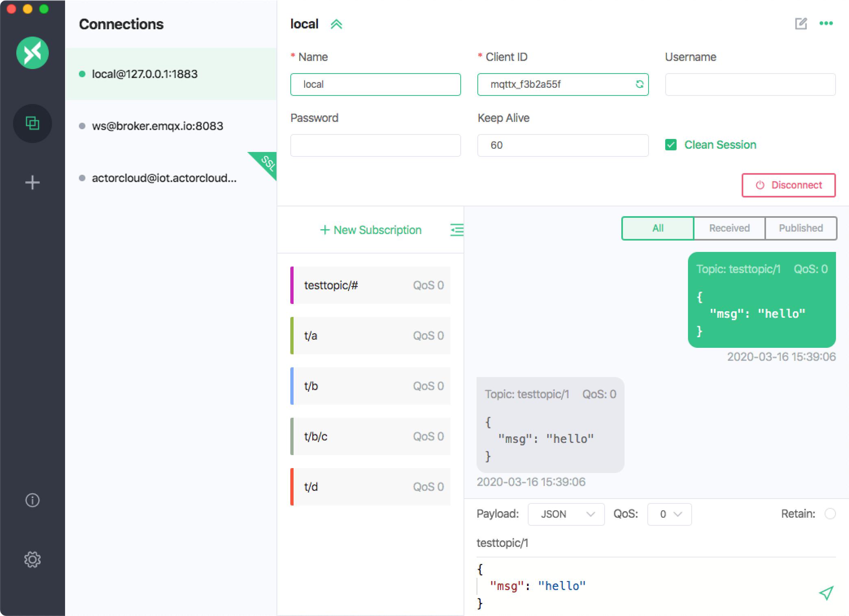Open the QoS level dropdown
849x616 pixels.
tap(669, 514)
